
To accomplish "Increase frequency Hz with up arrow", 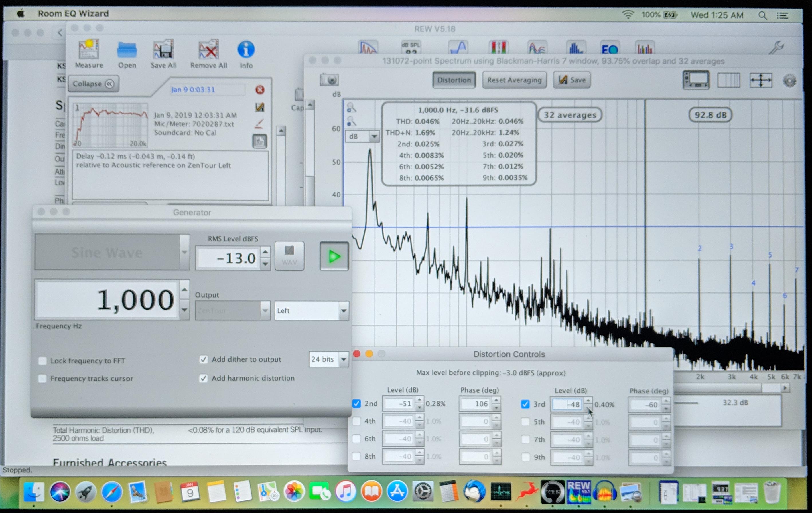I will pos(184,289).
